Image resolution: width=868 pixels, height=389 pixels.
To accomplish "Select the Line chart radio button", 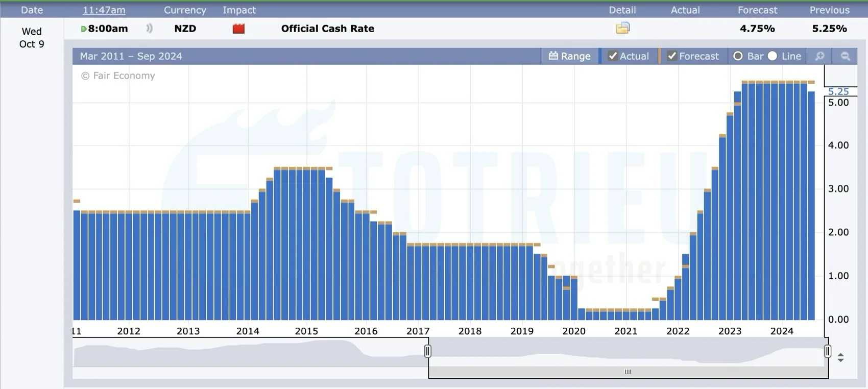I will 773,56.
